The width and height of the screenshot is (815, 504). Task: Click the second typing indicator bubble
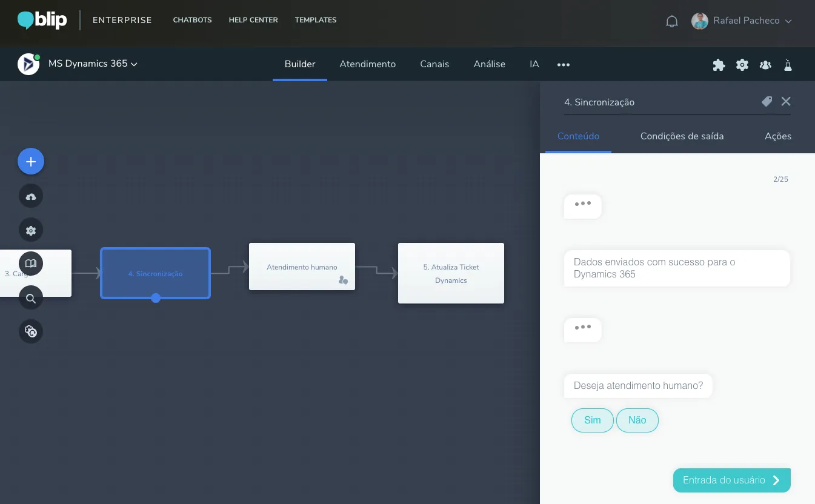[x=583, y=330]
